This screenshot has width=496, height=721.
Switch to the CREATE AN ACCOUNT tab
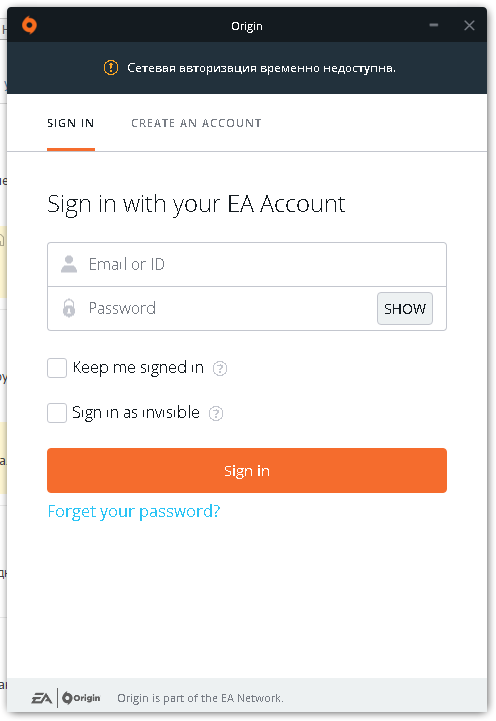196,123
